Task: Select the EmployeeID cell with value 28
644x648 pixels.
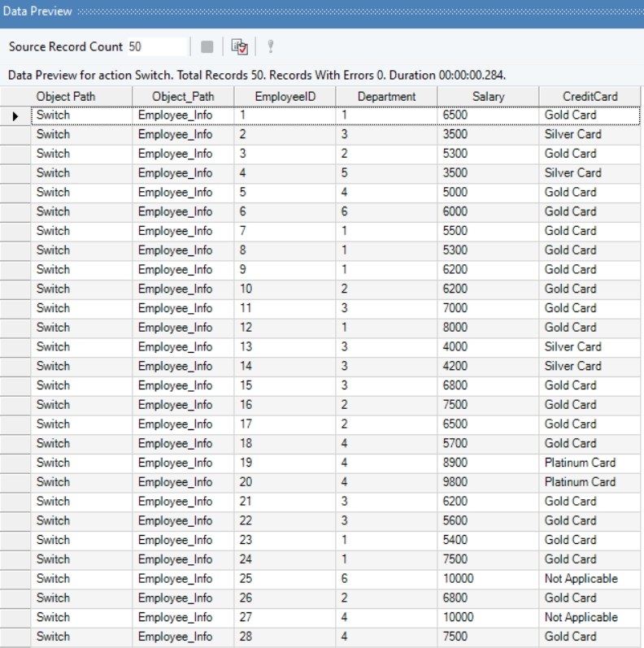Action: [284, 637]
